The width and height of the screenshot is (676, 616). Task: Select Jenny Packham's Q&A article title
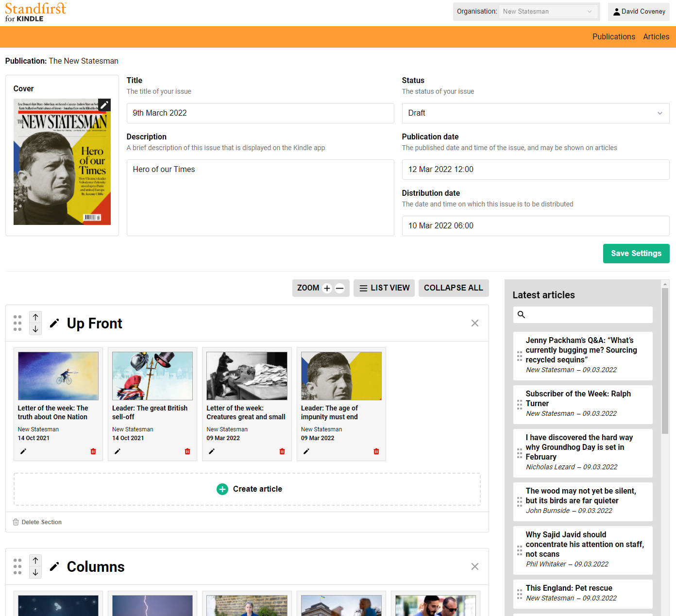click(581, 350)
